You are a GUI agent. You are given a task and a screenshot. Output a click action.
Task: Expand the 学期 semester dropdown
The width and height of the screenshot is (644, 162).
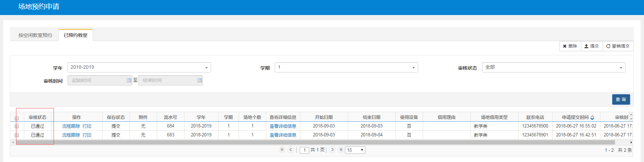[346, 67]
